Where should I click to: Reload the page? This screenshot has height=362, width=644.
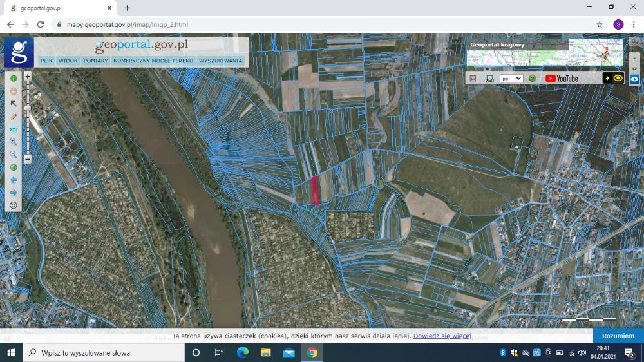(x=40, y=24)
